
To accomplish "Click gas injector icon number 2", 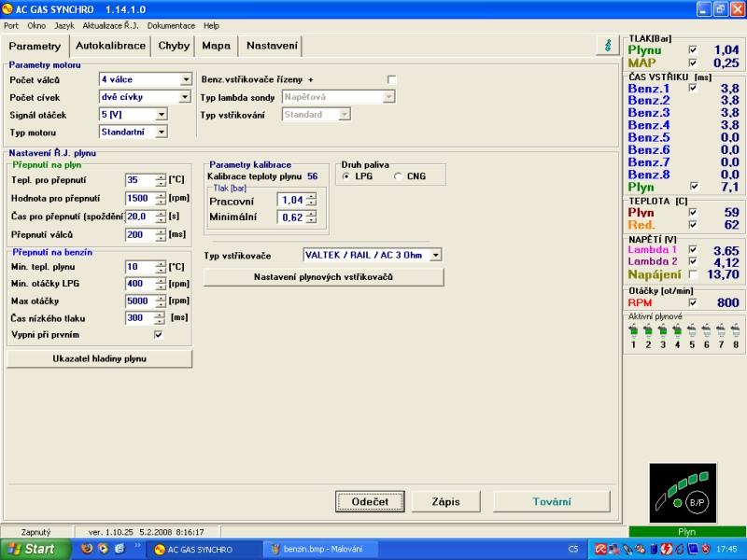I will pos(648,329).
